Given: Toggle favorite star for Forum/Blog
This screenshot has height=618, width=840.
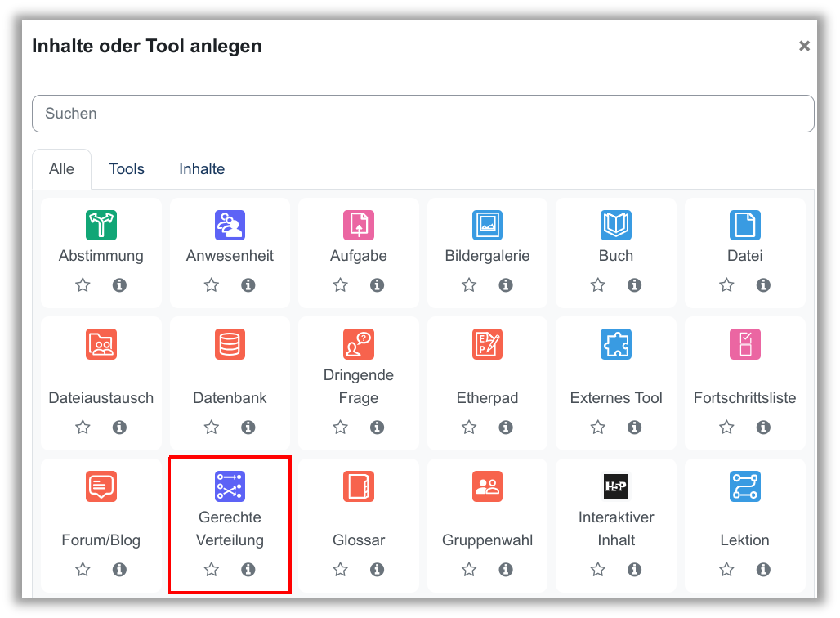Looking at the screenshot, I should point(83,570).
